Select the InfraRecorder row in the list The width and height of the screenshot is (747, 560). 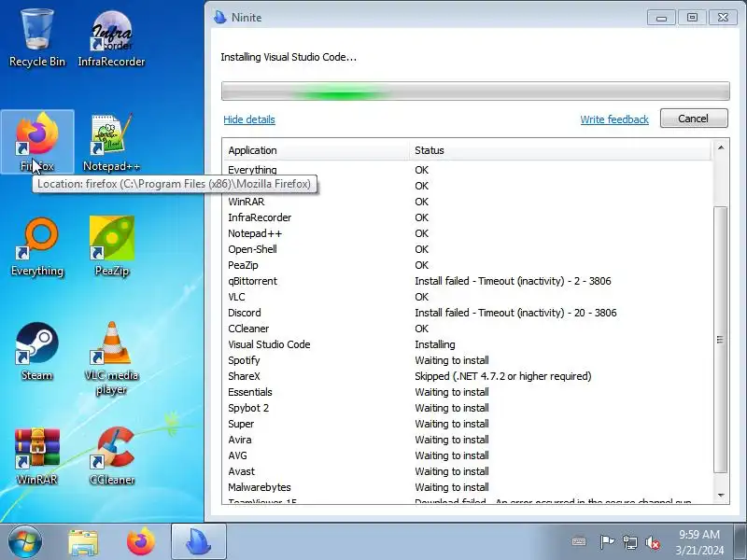pyautogui.click(x=467, y=217)
